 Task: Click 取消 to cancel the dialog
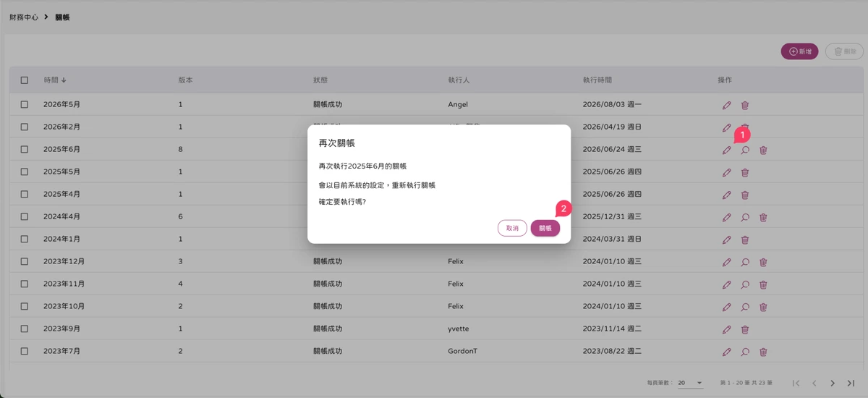[x=512, y=228]
